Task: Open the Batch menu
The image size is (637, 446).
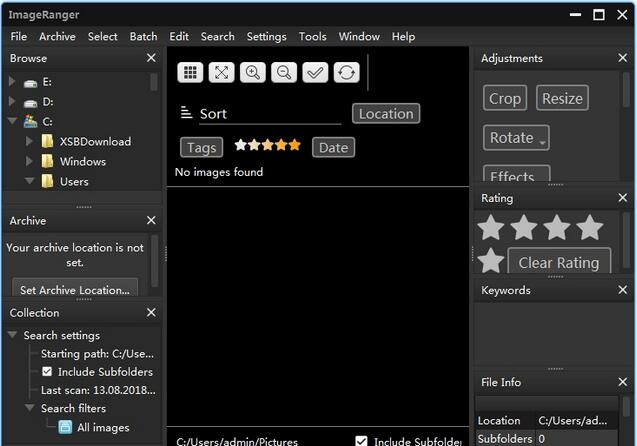Action: pos(143,37)
